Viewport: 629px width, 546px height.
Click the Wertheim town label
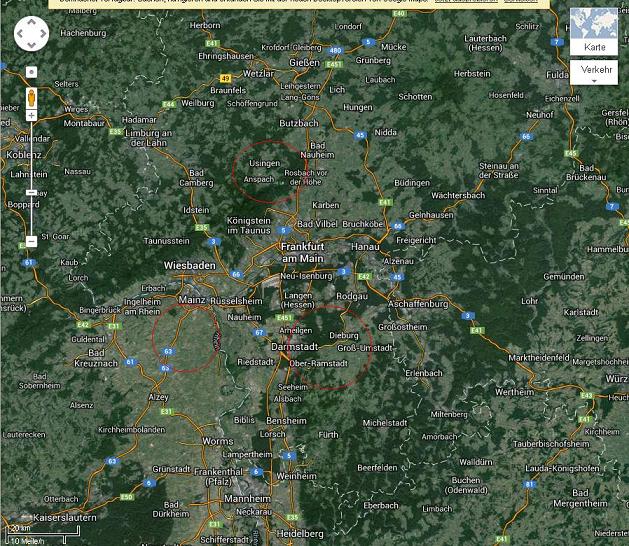pos(514,392)
